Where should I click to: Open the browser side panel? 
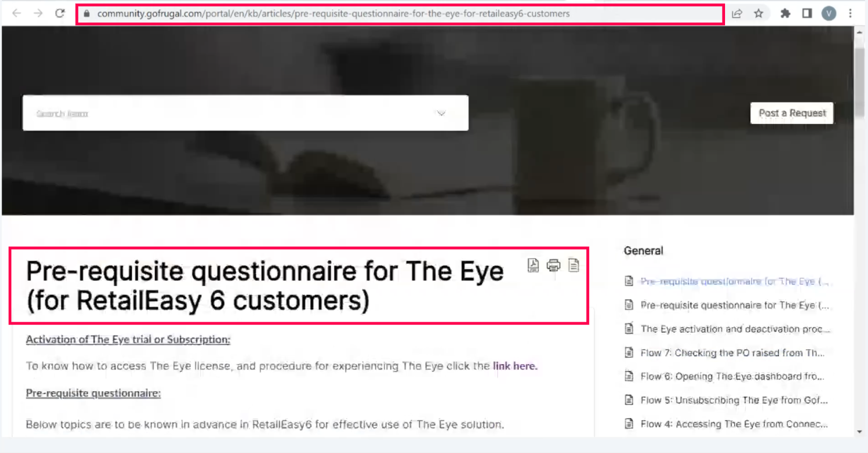[807, 13]
